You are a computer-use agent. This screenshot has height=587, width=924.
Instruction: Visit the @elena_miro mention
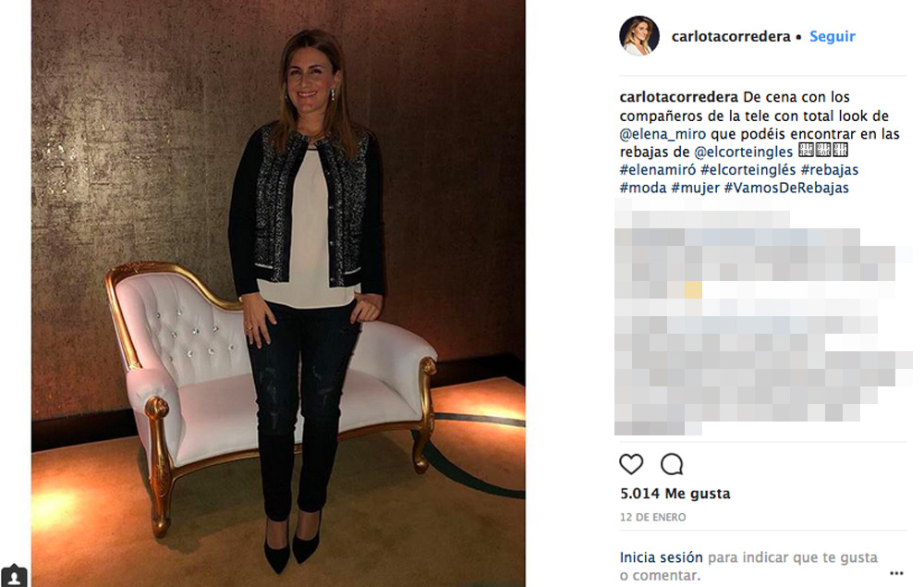click(x=663, y=134)
